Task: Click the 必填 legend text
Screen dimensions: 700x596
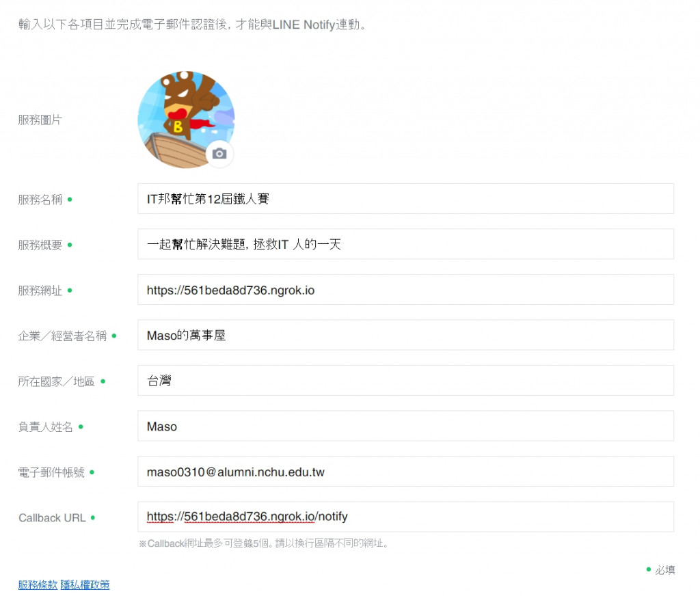Action: tap(664, 569)
